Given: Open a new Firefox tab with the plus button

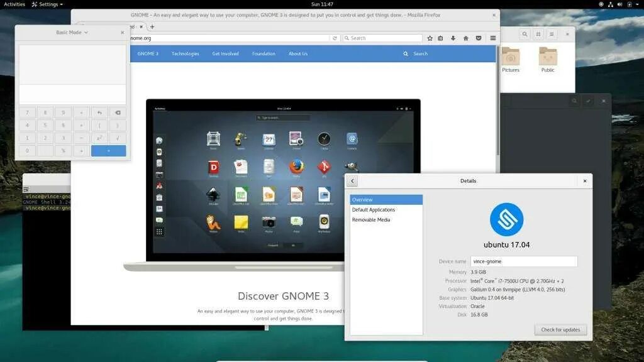Looking at the screenshot, I should pos(152,26).
